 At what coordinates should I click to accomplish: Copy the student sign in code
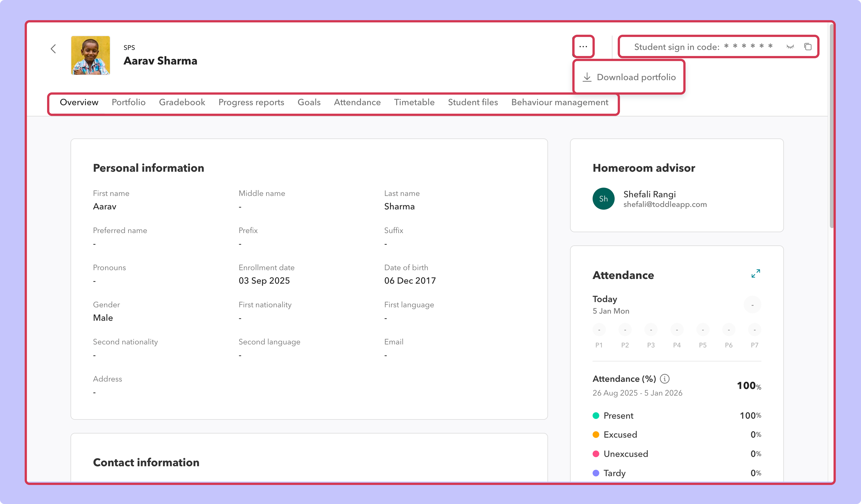tap(808, 47)
